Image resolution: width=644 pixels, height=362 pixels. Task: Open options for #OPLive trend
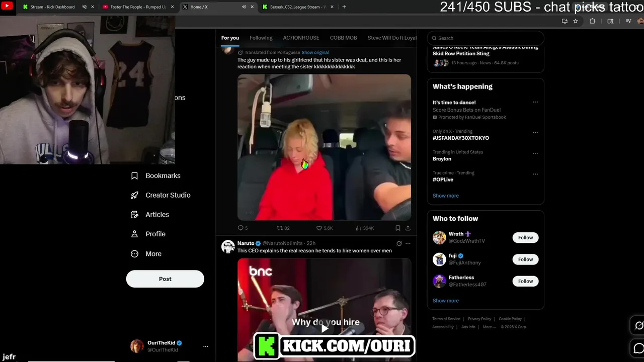click(x=535, y=174)
